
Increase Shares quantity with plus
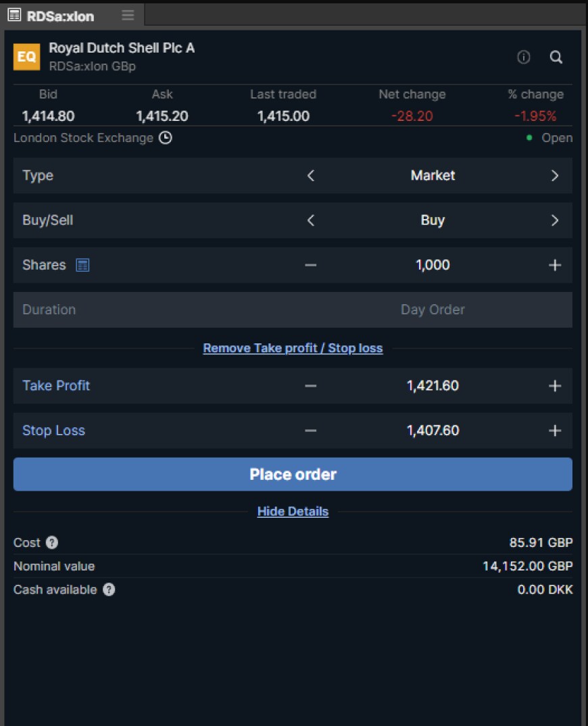(555, 265)
